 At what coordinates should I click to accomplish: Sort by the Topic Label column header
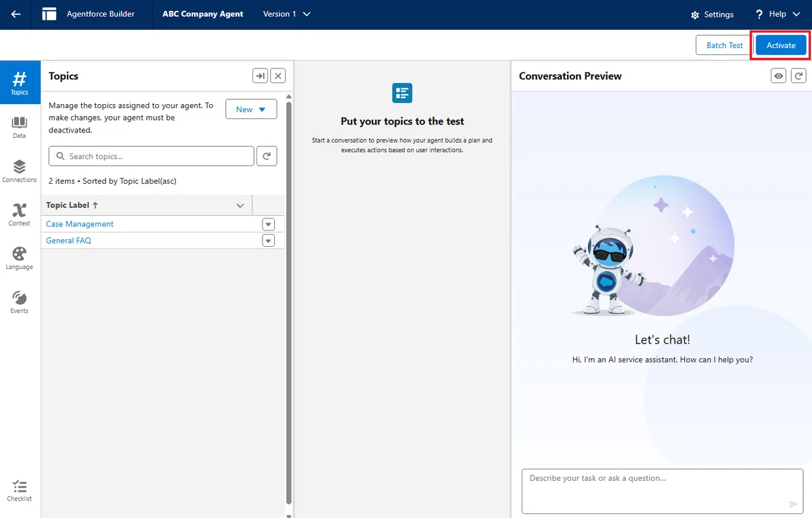(72, 205)
